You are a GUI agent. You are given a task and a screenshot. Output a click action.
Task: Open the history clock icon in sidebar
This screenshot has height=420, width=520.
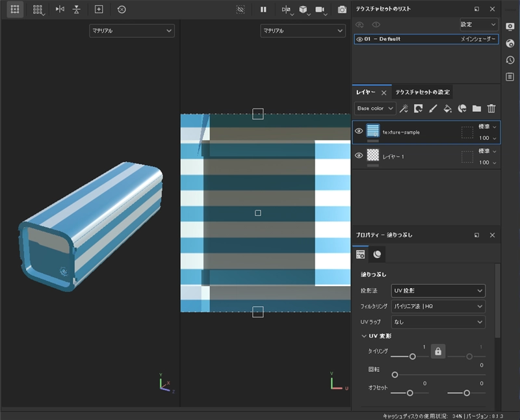510,60
